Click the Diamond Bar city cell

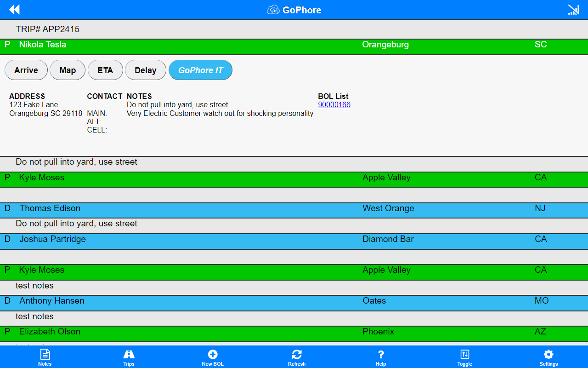[x=388, y=239]
